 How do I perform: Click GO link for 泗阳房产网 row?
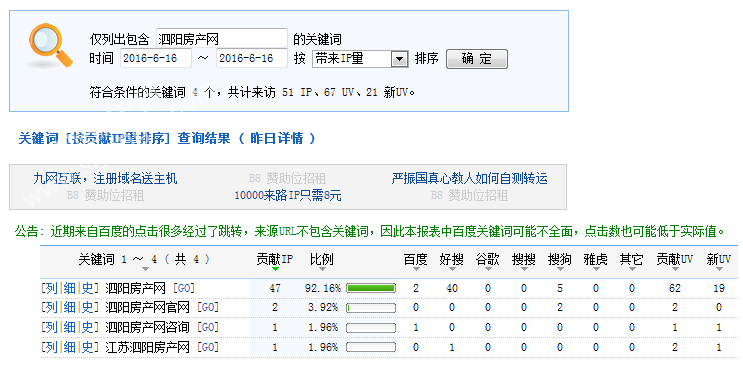pos(184,288)
